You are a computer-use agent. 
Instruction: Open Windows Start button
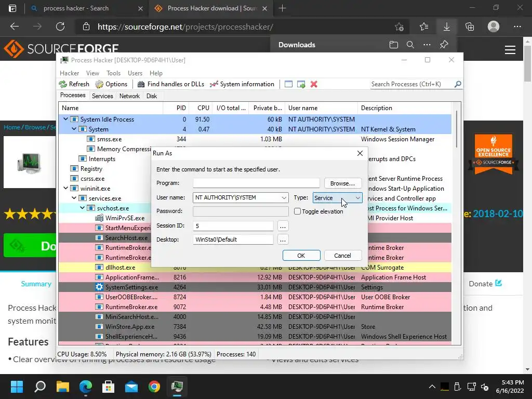pyautogui.click(x=17, y=387)
